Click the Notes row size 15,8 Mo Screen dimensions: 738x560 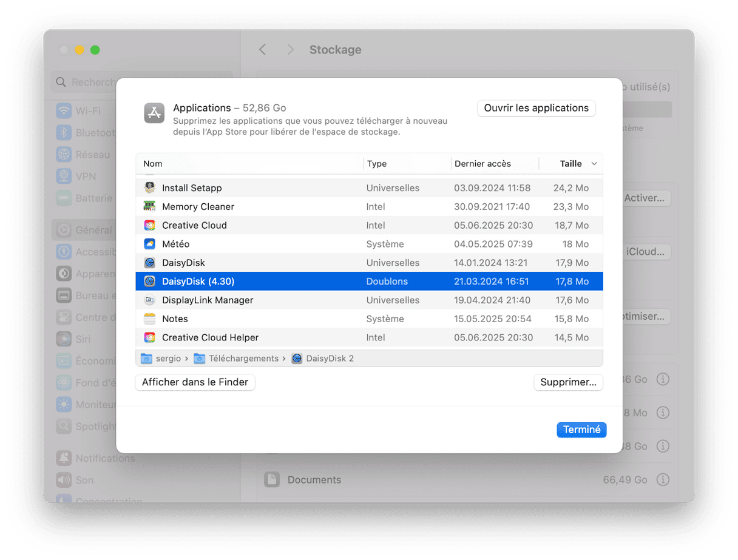tap(571, 319)
